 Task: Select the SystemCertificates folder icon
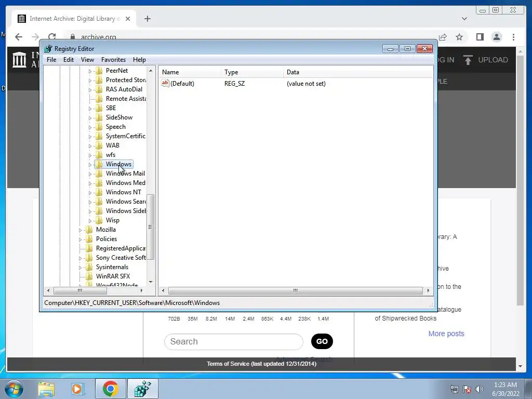click(x=99, y=136)
